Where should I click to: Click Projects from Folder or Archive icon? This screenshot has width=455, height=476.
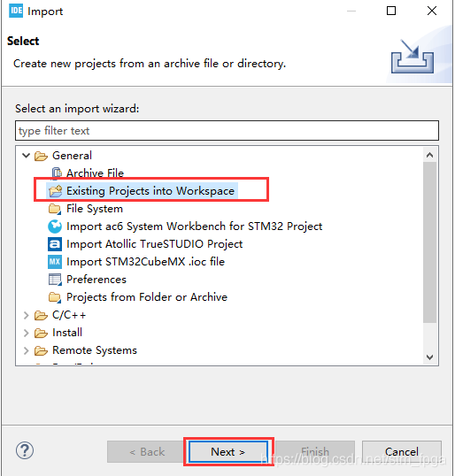tap(55, 297)
